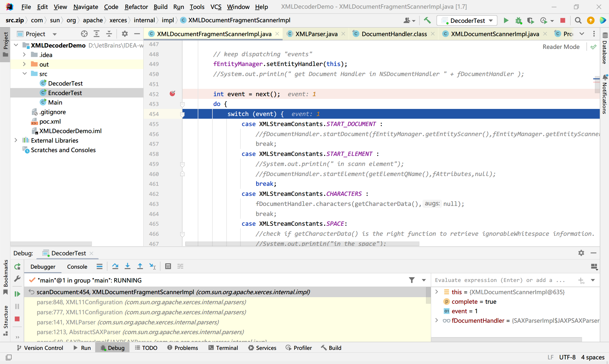Run DecoderTest with green play icon
This screenshot has height=364, width=609.
click(x=506, y=20)
